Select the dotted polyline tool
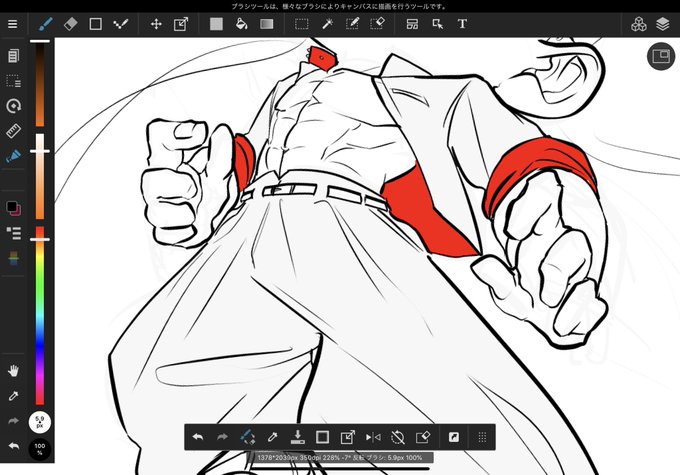 tap(121, 24)
